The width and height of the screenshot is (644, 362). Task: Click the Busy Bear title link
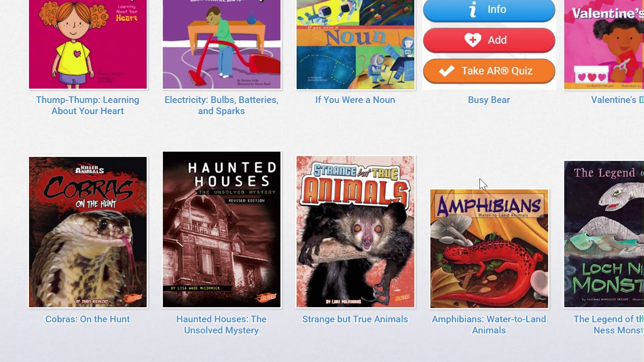point(489,100)
